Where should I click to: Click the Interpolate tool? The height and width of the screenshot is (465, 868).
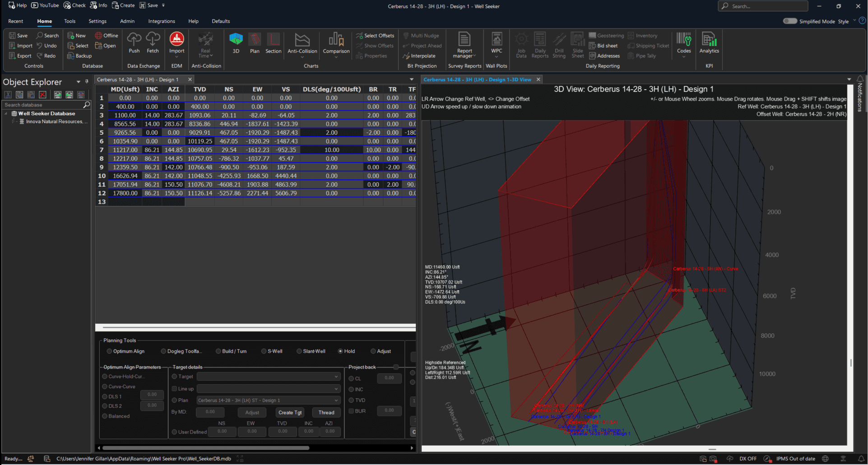click(419, 56)
